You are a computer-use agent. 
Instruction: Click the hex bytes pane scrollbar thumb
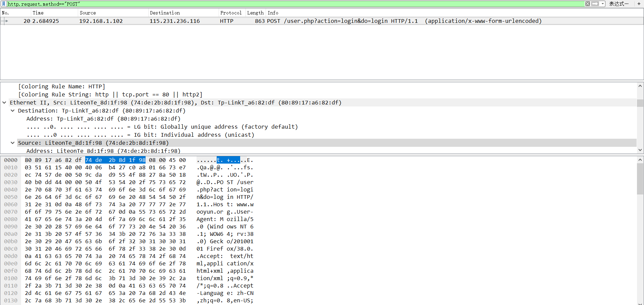click(x=640, y=179)
